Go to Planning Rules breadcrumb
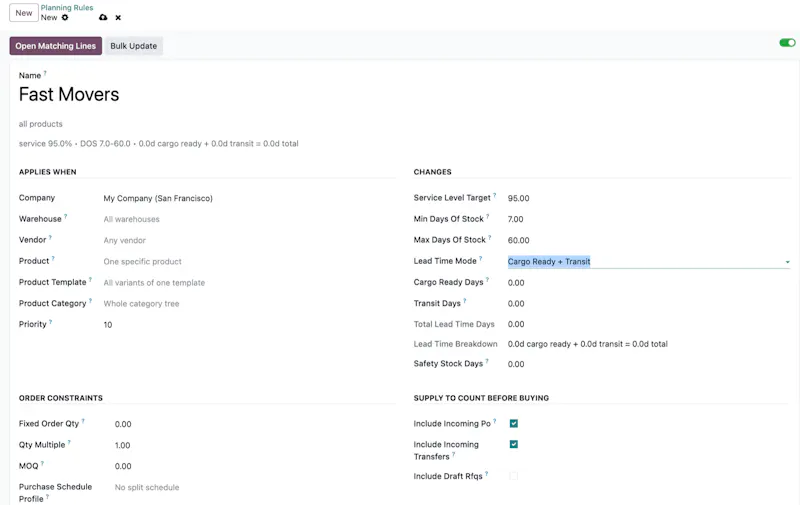This screenshot has height=505, width=800. [x=67, y=8]
